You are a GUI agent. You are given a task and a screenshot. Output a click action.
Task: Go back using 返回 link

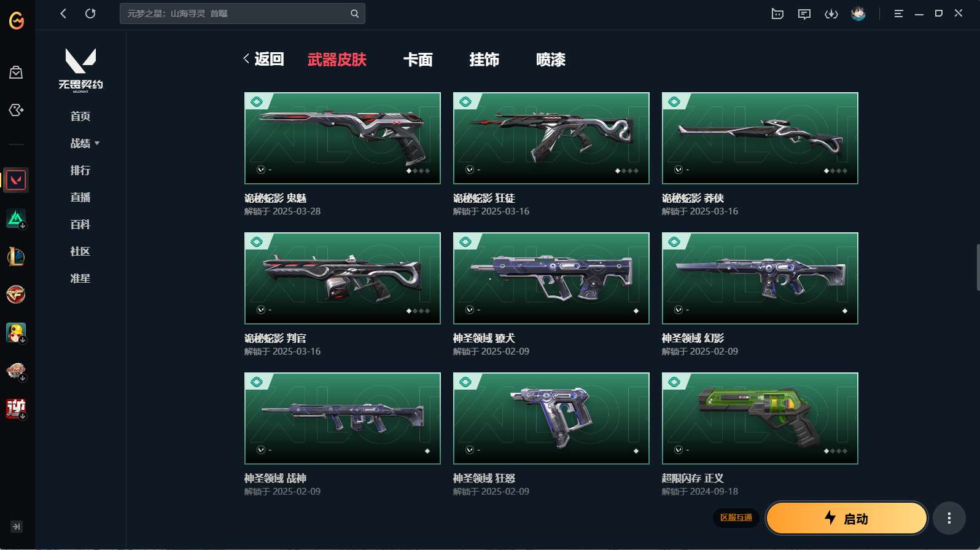click(x=263, y=59)
